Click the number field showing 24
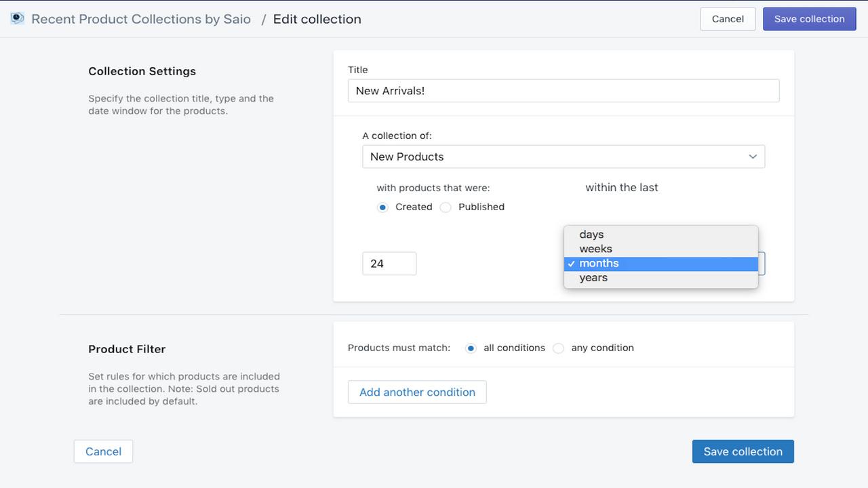This screenshot has width=868, height=488. click(389, 264)
